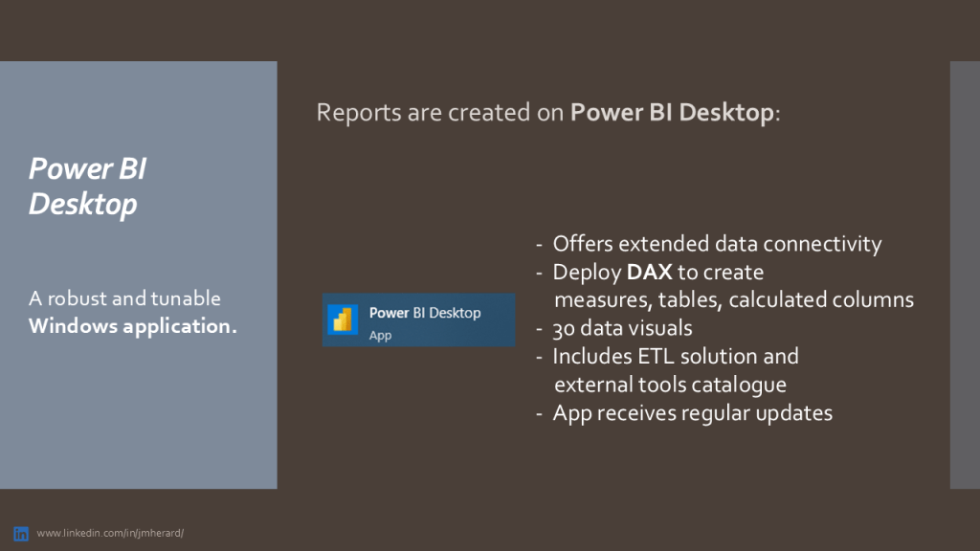Click the 'App' caption under Power BI Desktop
This screenshot has width=980, height=551.
tap(380, 336)
